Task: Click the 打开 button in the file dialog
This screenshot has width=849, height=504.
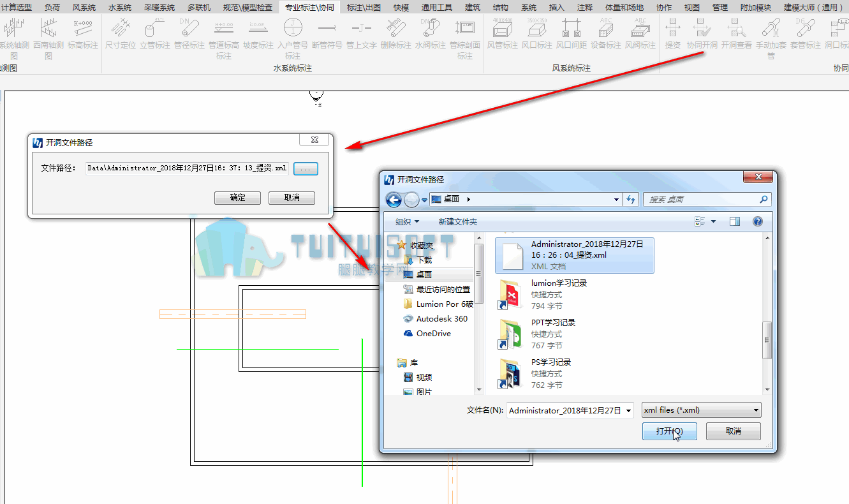Action: coord(670,431)
